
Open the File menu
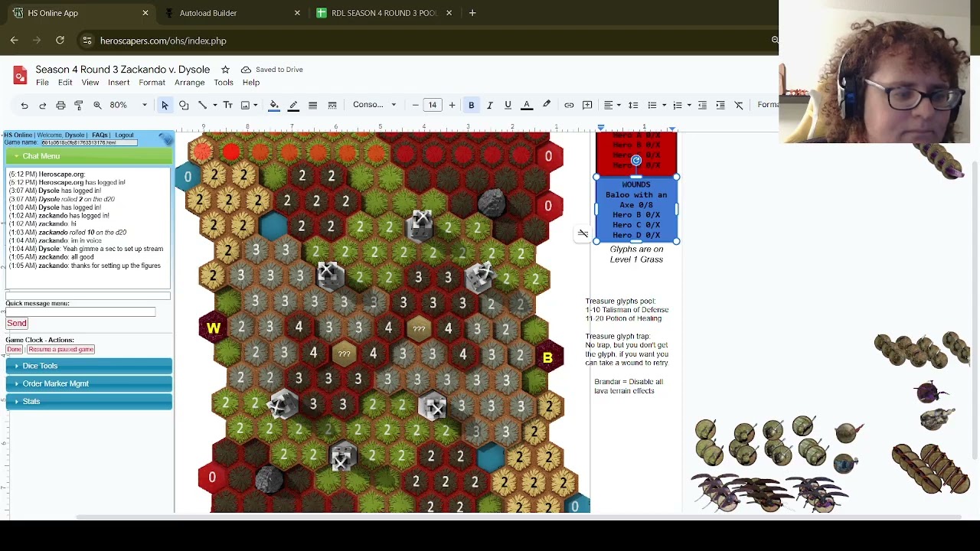coord(42,83)
